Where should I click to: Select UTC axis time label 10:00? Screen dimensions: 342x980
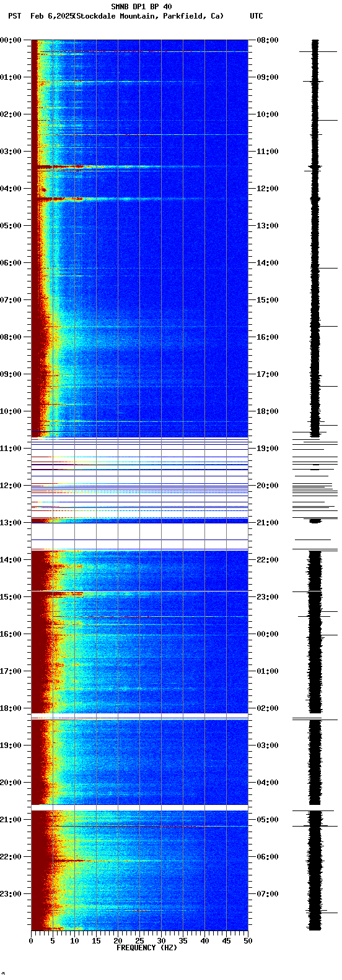[268, 114]
